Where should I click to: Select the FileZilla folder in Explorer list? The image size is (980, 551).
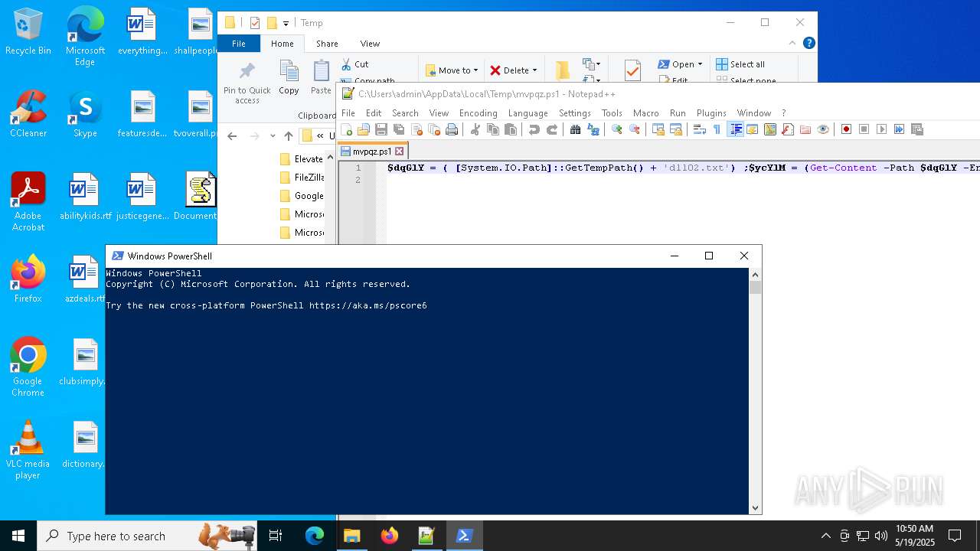[x=301, y=178]
